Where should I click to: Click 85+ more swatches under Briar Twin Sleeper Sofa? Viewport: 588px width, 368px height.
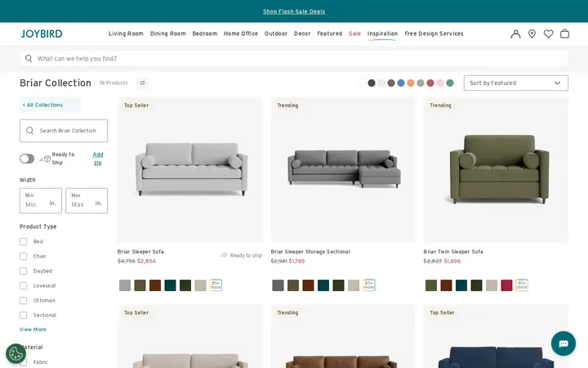point(522,285)
